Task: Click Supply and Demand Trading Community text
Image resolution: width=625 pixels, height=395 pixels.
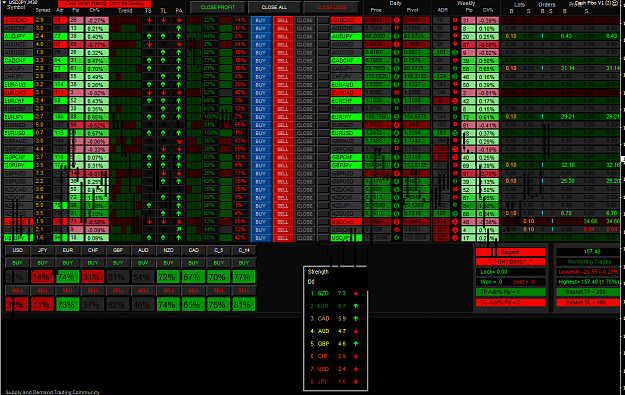Action: [52, 392]
